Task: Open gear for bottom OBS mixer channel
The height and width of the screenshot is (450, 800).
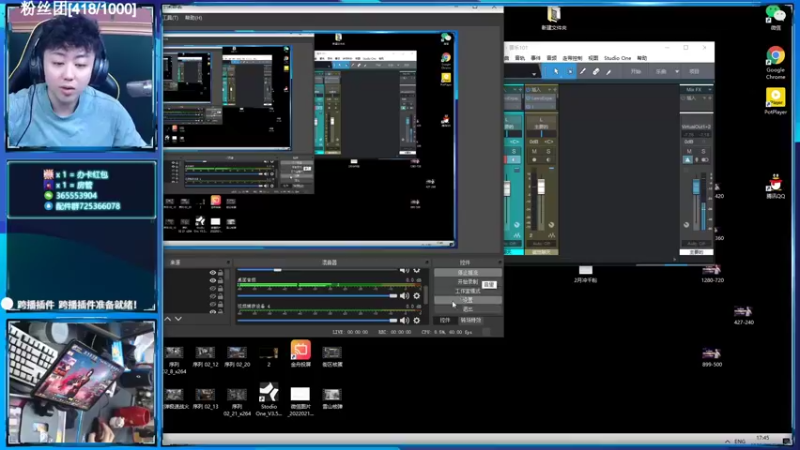Action: click(x=416, y=320)
